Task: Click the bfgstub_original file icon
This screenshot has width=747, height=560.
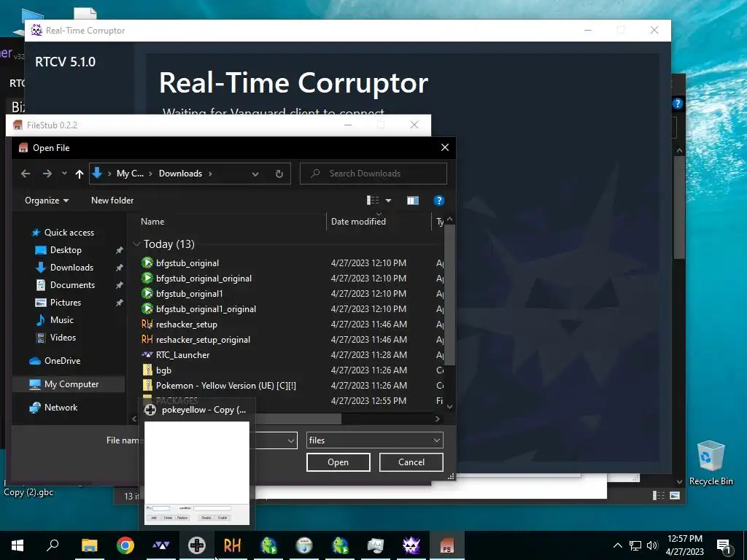Action: (147, 262)
